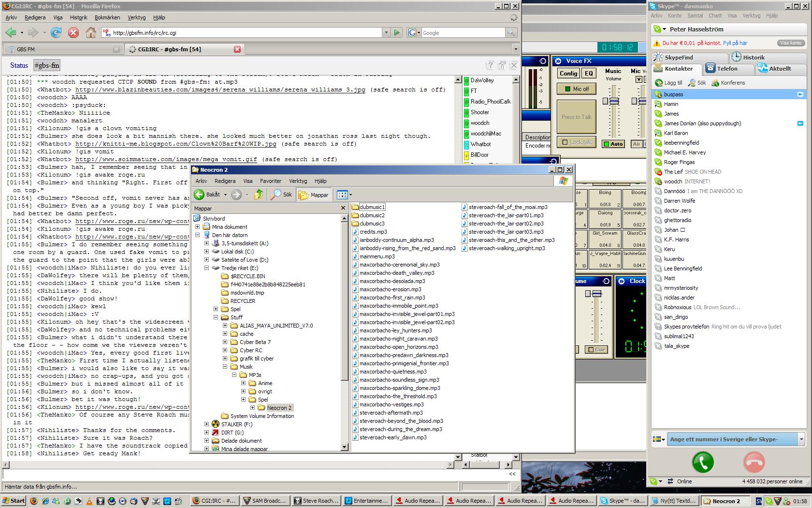Open Firefox home page icon
Image resolution: width=812 pixels, height=508 pixels.
[x=90, y=32]
